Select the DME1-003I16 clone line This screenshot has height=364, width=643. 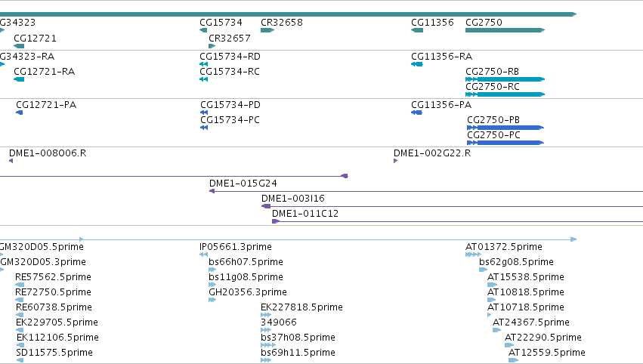(x=453, y=206)
